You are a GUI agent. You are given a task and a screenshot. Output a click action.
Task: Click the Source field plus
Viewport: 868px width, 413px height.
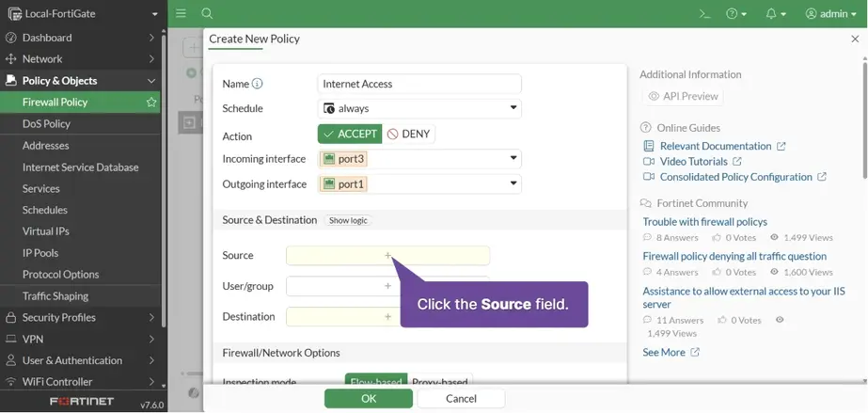click(x=387, y=256)
